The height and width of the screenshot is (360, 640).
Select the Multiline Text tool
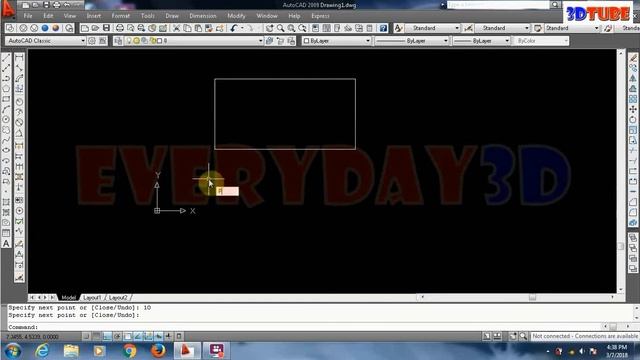coord(6,244)
